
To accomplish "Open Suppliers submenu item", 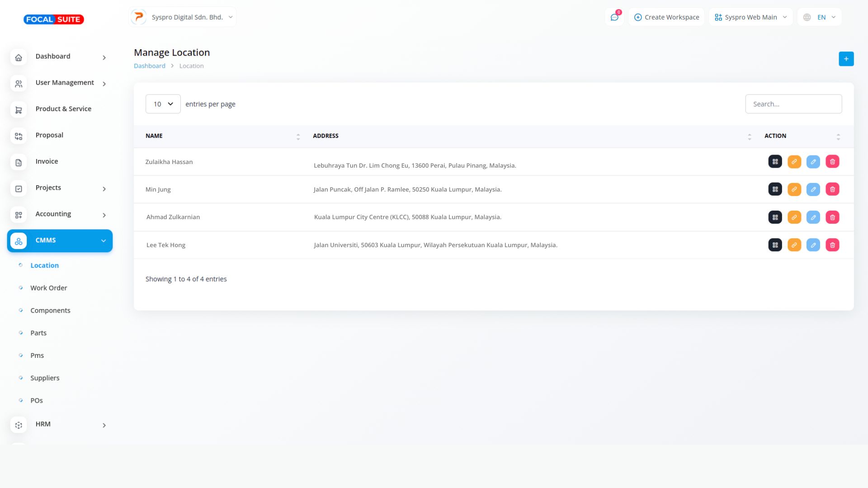I will [45, 378].
